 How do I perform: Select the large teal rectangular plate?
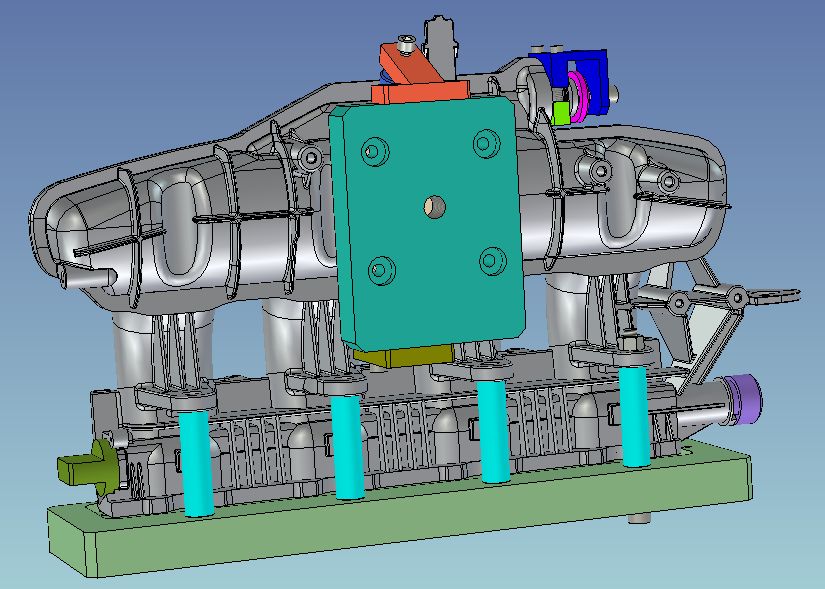pyautogui.click(x=427, y=224)
